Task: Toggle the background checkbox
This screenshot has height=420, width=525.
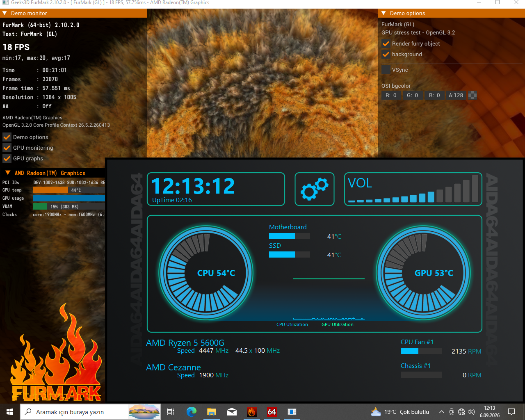Action: [x=386, y=54]
